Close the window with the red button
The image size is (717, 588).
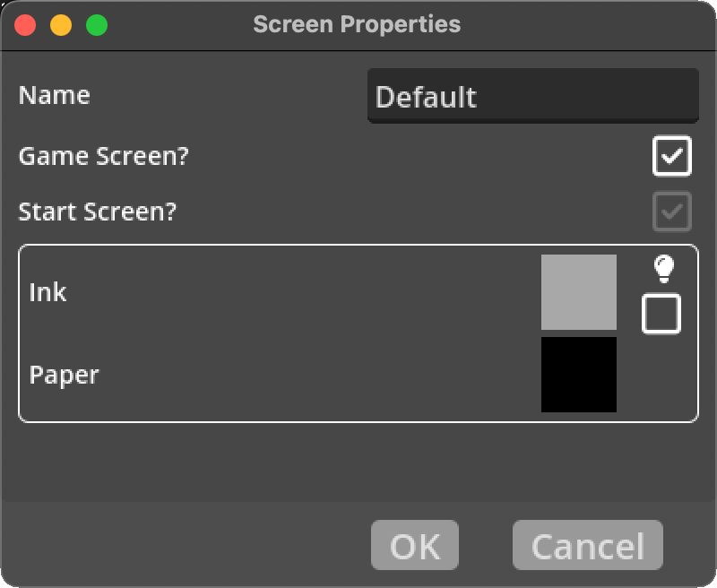click(25, 25)
